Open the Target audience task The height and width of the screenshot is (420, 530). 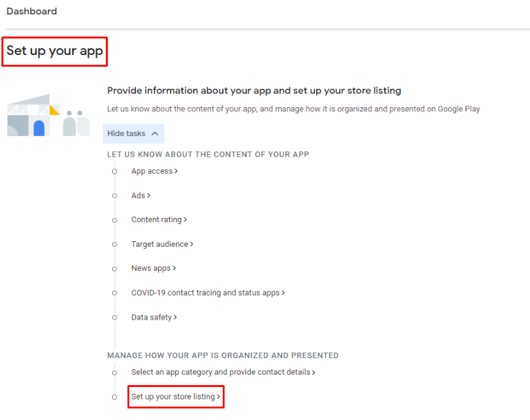coord(159,244)
